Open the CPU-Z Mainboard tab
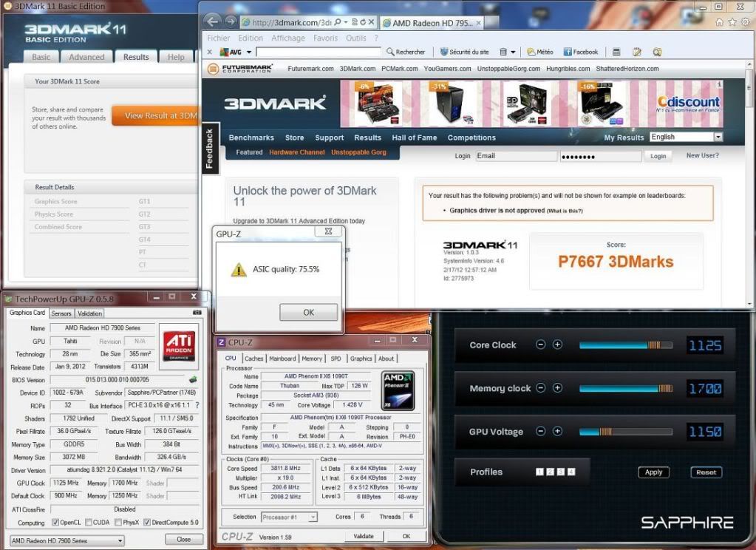Screen dimensions: 756x550 coord(282,359)
